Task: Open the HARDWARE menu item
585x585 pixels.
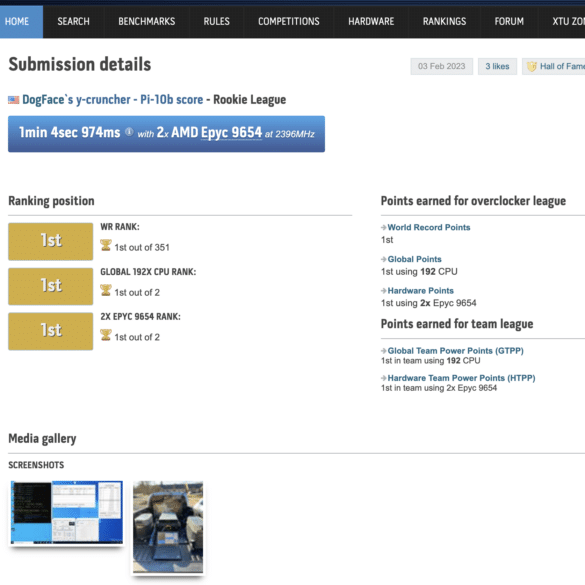Action: (x=371, y=21)
